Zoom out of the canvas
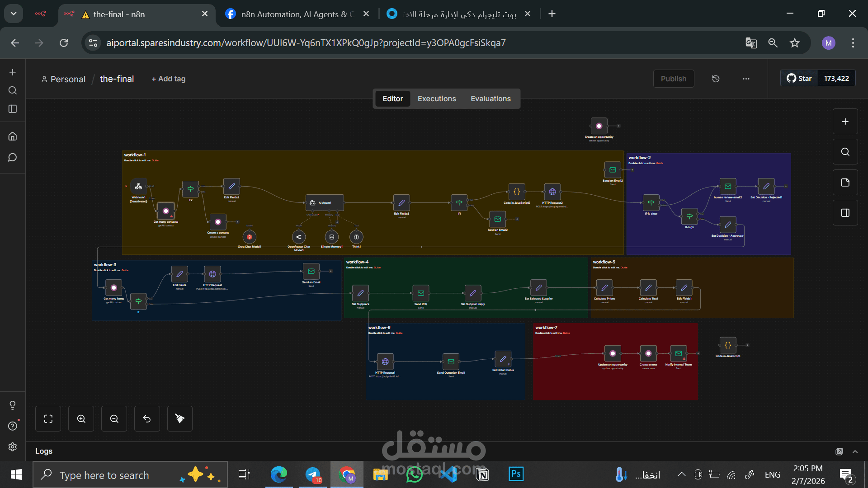 click(x=114, y=418)
